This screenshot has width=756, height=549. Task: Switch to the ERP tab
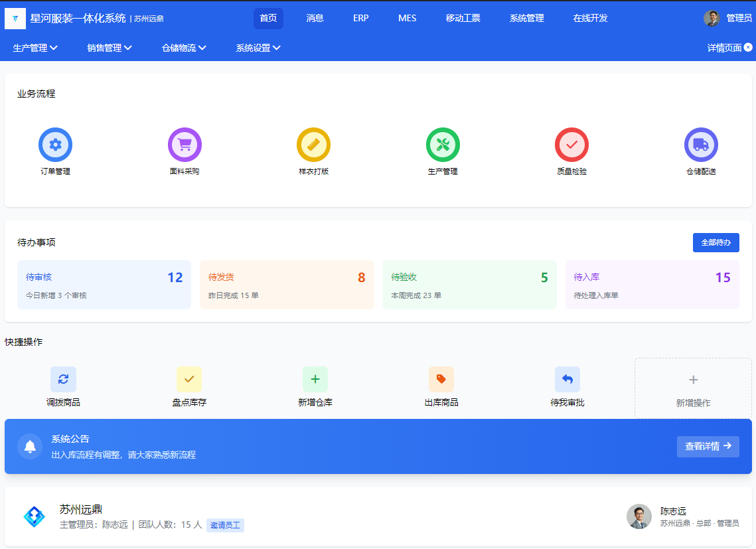point(360,19)
